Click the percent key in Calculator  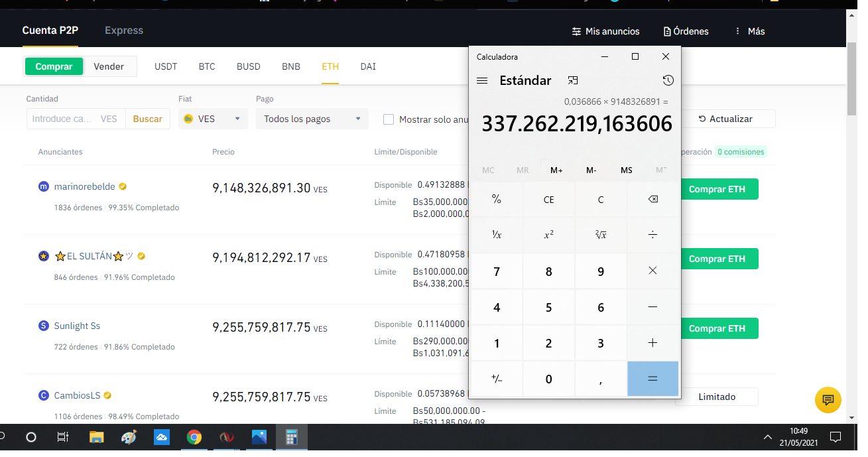[496, 199]
